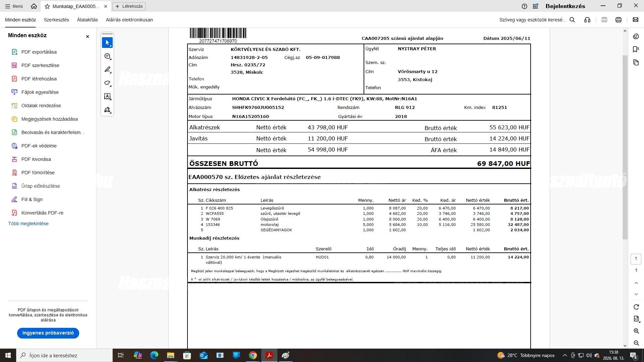Pick the freehand draw loop tool
The width and height of the screenshot is (644, 362).
tap(107, 83)
